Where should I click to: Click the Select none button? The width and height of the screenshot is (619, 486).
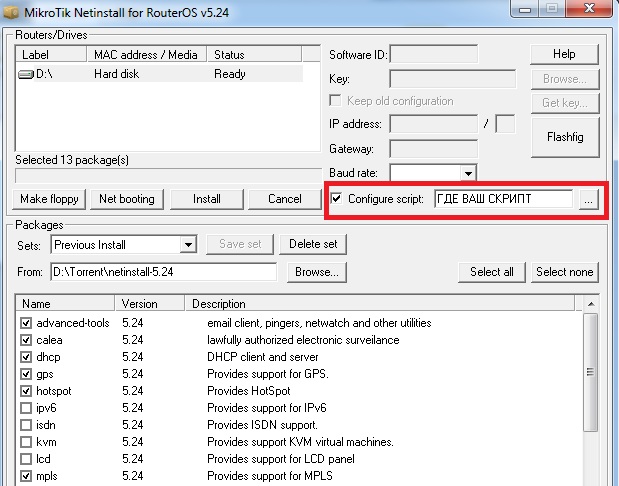565,272
